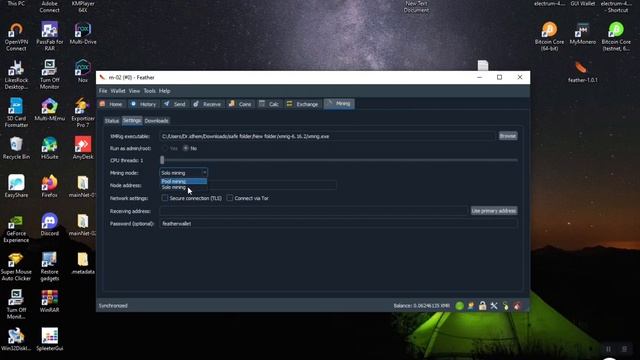The image size is (640, 360).
Task: Select the WinRAR desktop icon
Action: tap(49, 301)
